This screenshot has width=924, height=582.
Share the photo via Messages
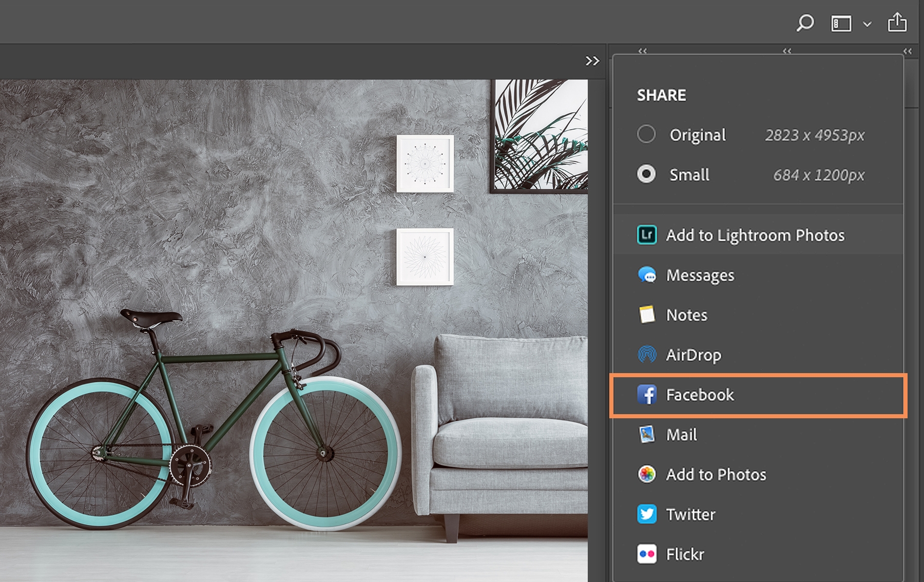coord(700,275)
